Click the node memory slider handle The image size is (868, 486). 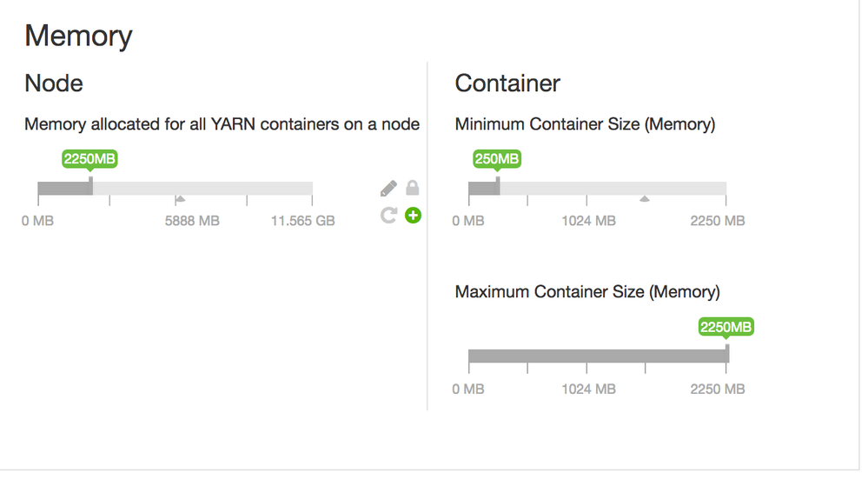[90, 187]
